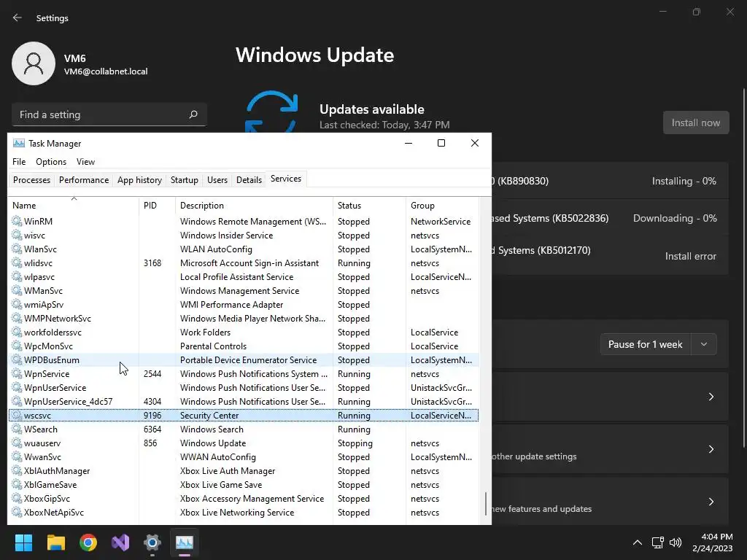Click the Find a setting search box

click(x=109, y=114)
